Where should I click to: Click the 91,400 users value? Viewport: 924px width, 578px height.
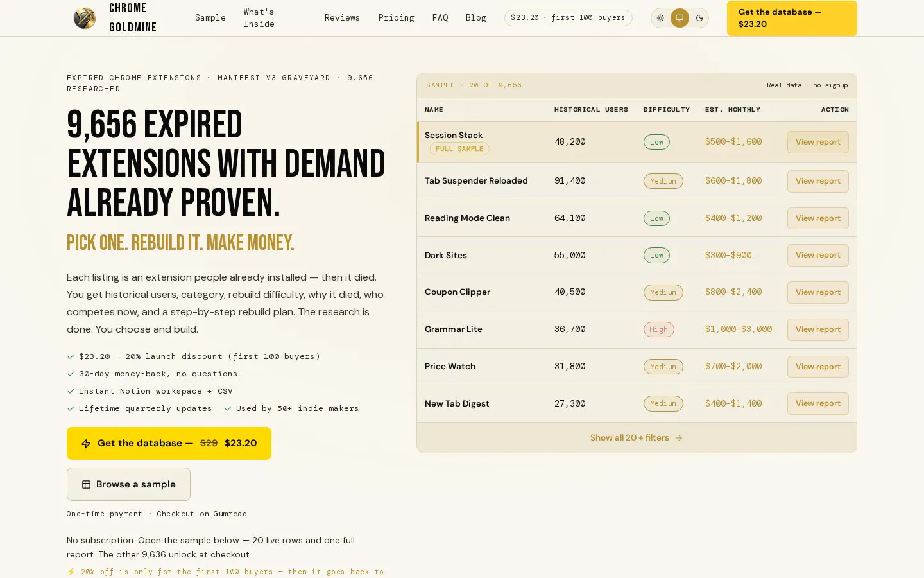(570, 181)
